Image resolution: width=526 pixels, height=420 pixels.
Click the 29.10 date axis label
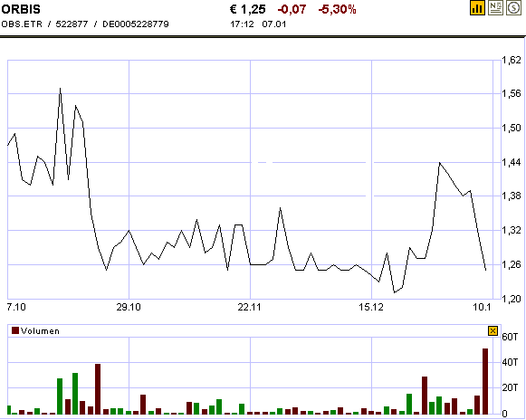click(x=129, y=307)
